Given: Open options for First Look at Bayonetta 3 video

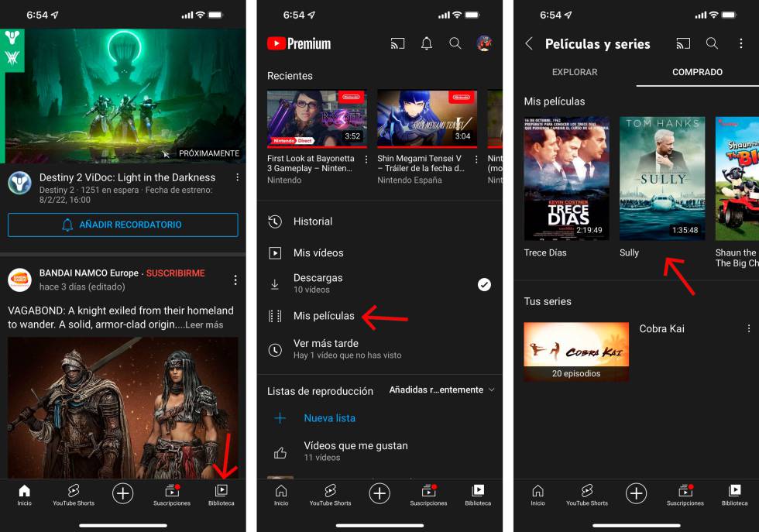Looking at the screenshot, I should click(366, 160).
